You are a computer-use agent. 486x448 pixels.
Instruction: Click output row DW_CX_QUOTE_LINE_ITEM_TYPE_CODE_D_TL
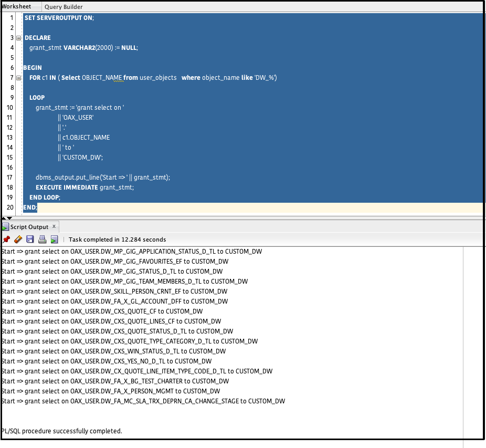(137, 371)
